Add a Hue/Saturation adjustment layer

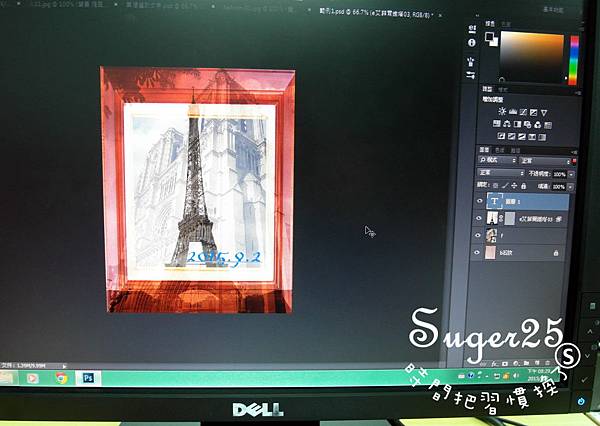point(497,123)
